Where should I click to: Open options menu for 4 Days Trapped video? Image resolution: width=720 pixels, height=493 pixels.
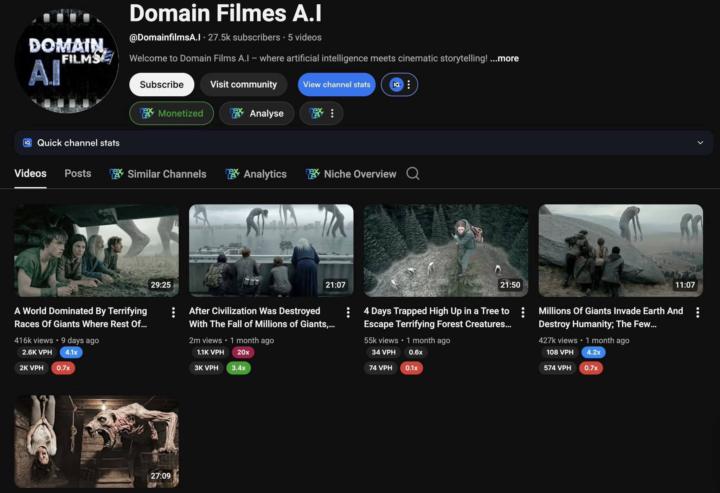click(x=523, y=313)
